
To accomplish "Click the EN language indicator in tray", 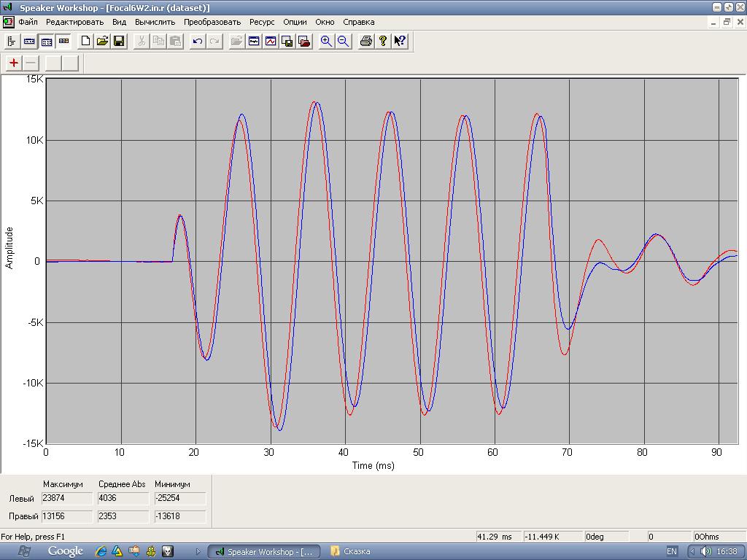I will coord(672,551).
